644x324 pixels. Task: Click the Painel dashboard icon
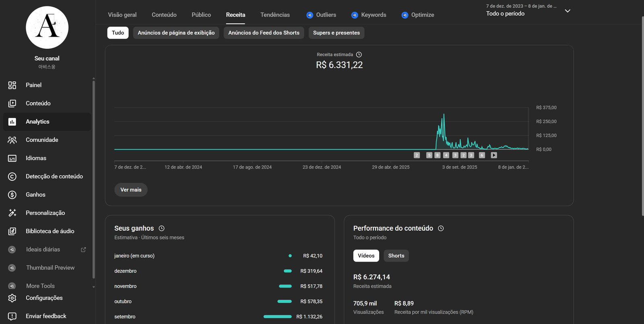pyautogui.click(x=12, y=85)
